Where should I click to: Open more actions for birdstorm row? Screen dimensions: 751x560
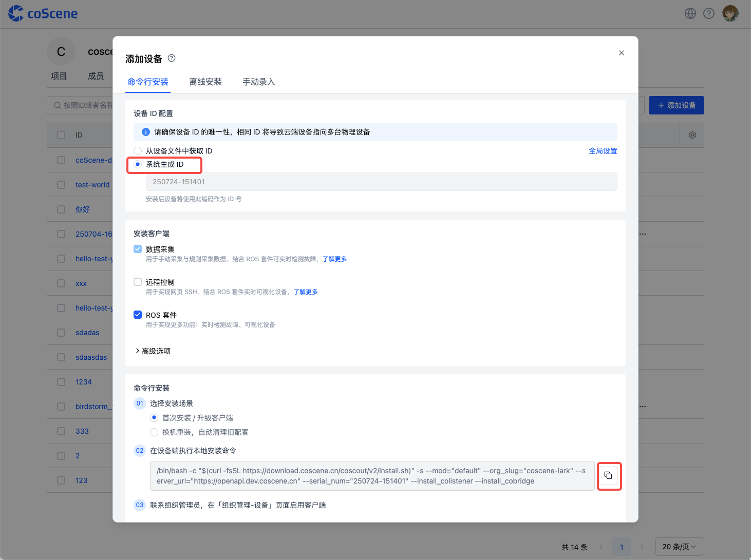click(643, 407)
